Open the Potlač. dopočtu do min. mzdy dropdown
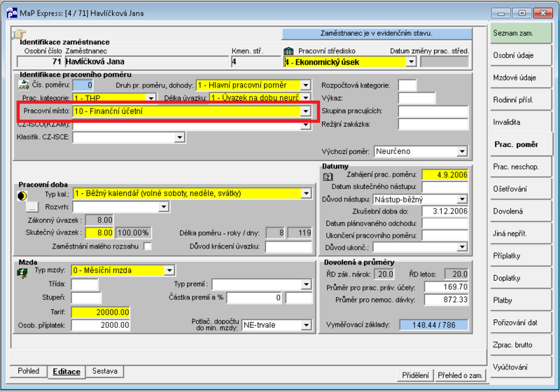The image size is (560, 392). click(306, 325)
